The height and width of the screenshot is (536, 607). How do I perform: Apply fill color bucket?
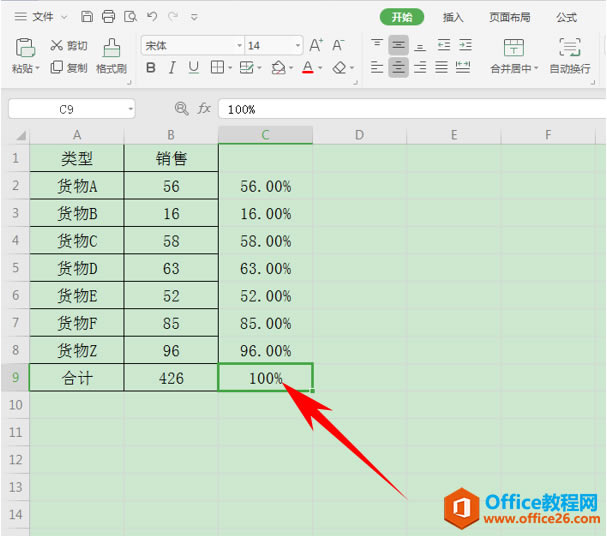pos(278,68)
